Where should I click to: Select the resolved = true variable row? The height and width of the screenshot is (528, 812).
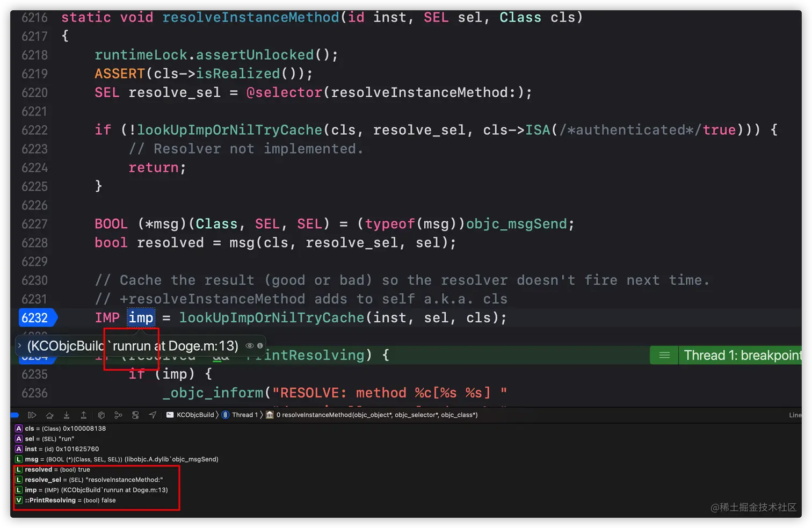(53, 469)
